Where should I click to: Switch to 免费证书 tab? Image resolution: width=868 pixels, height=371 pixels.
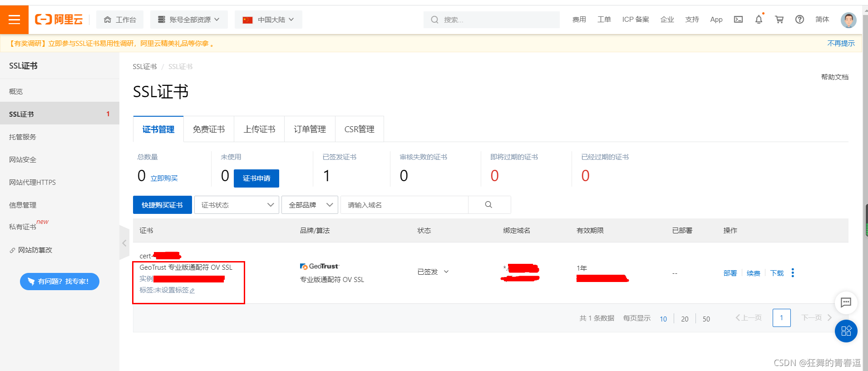pyautogui.click(x=209, y=129)
